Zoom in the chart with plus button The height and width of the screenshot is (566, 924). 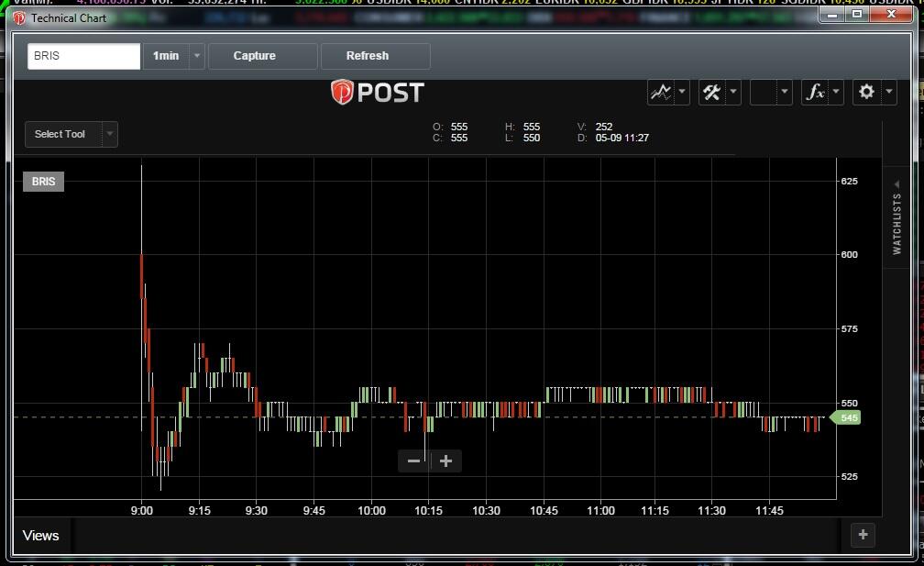446,461
